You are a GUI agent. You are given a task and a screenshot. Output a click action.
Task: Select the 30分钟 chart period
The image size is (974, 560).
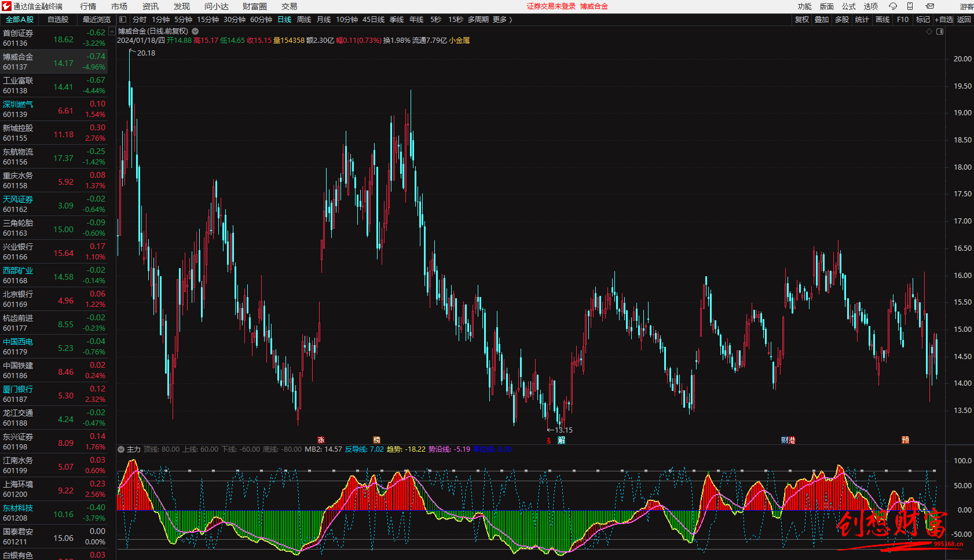(235, 20)
